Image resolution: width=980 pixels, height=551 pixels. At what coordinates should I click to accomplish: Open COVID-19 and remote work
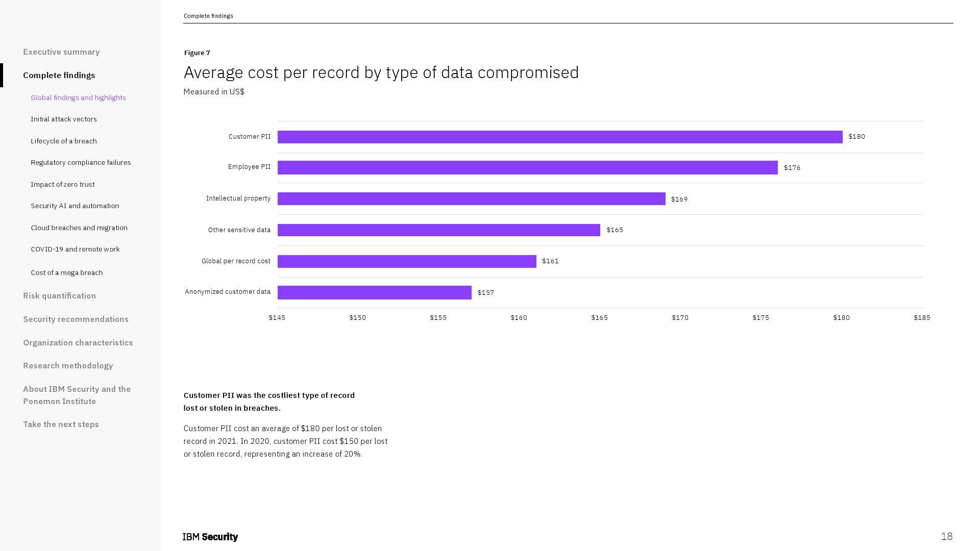pos(75,249)
